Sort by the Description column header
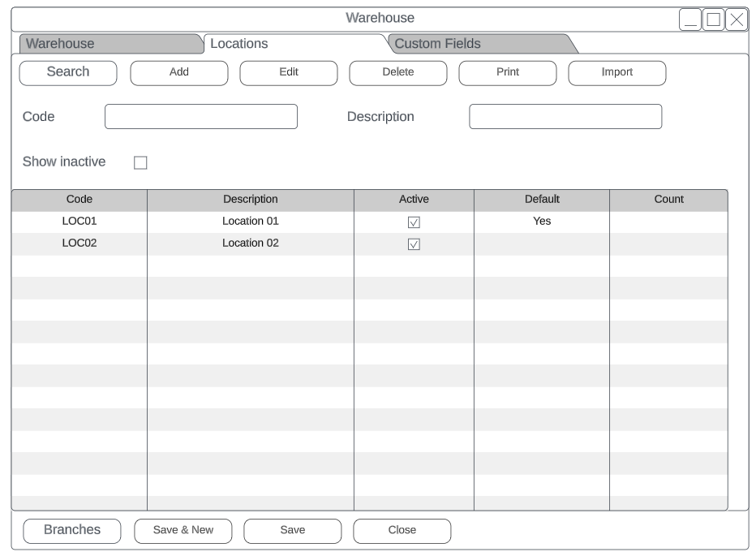This screenshot has height=552, width=756. point(250,200)
